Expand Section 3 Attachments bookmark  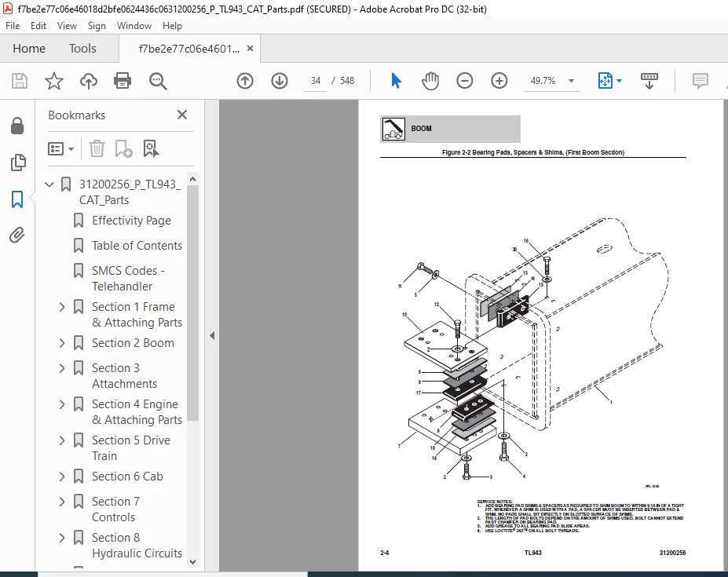click(62, 368)
